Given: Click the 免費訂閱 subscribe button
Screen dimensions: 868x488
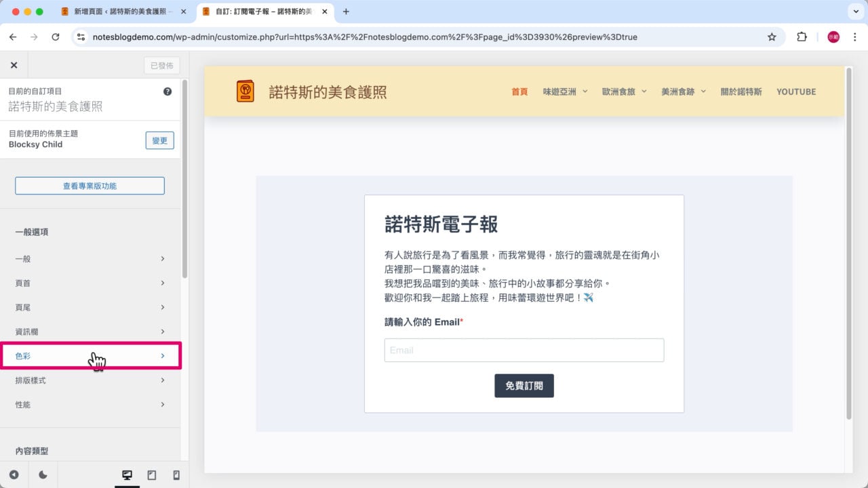Looking at the screenshot, I should tap(524, 386).
